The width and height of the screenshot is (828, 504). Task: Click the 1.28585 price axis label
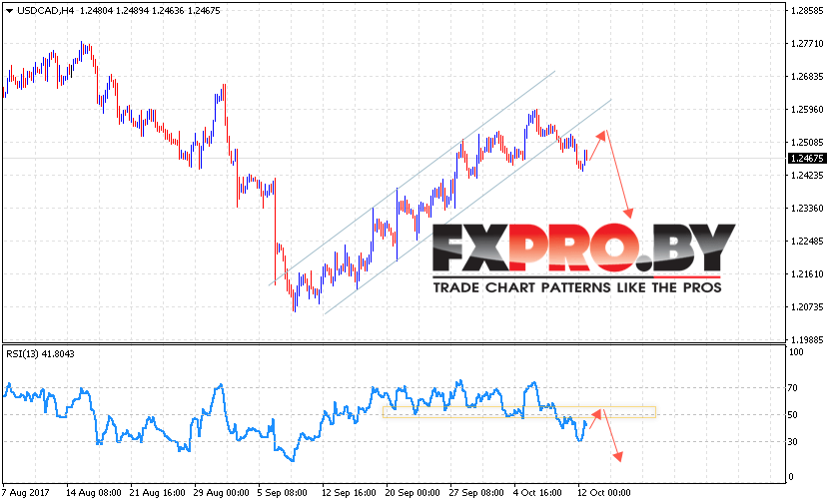point(807,11)
